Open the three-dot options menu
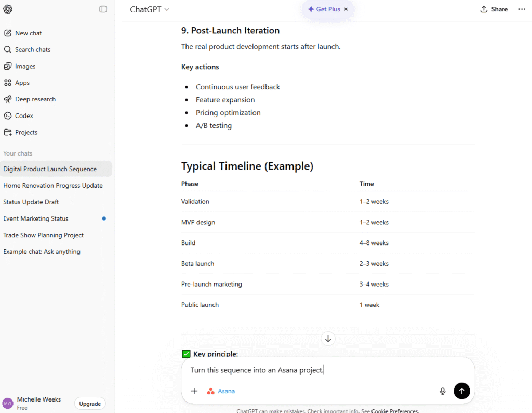 click(522, 9)
